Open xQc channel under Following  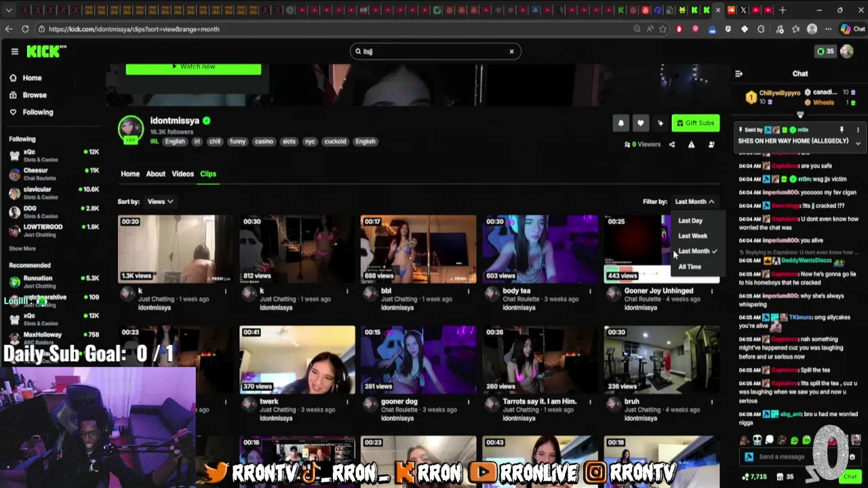pos(54,155)
